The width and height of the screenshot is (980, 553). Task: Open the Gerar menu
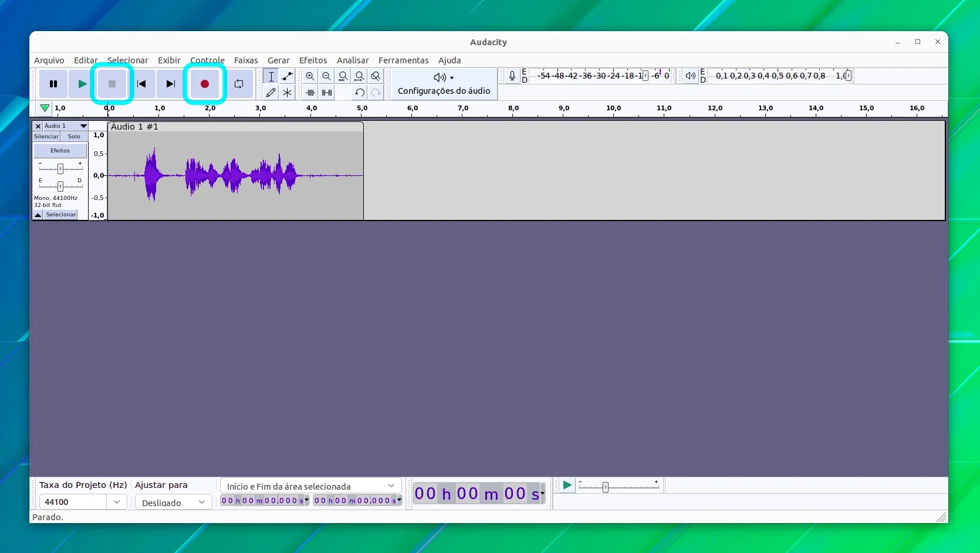pos(279,60)
